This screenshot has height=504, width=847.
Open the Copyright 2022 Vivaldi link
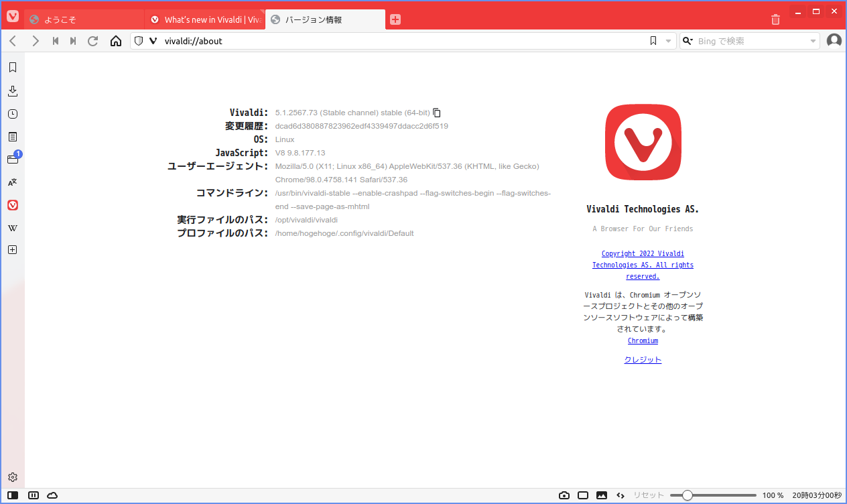tap(643, 265)
